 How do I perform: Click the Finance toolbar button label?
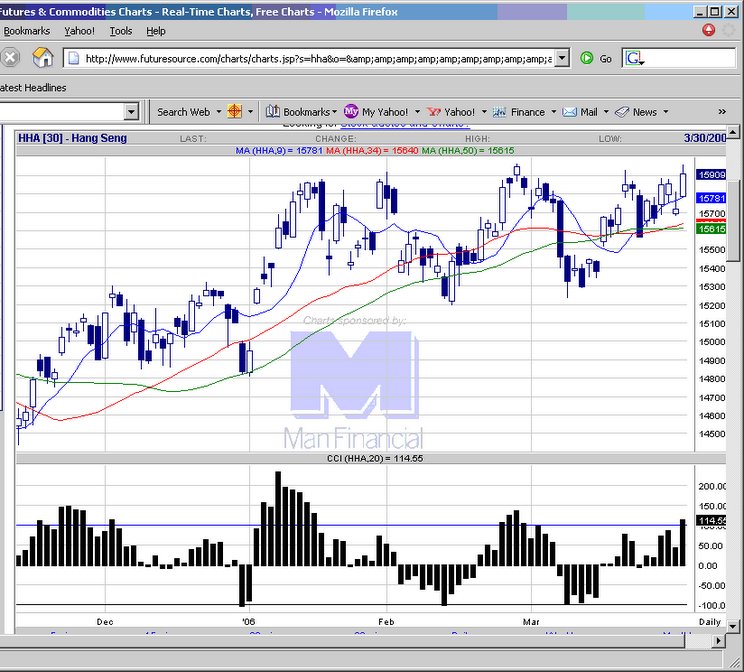coord(528,112)
